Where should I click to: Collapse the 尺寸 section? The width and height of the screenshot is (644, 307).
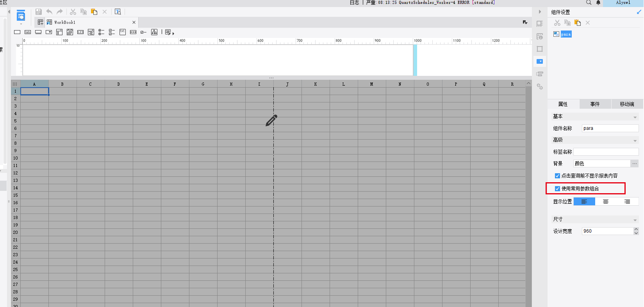coord(635,220)
